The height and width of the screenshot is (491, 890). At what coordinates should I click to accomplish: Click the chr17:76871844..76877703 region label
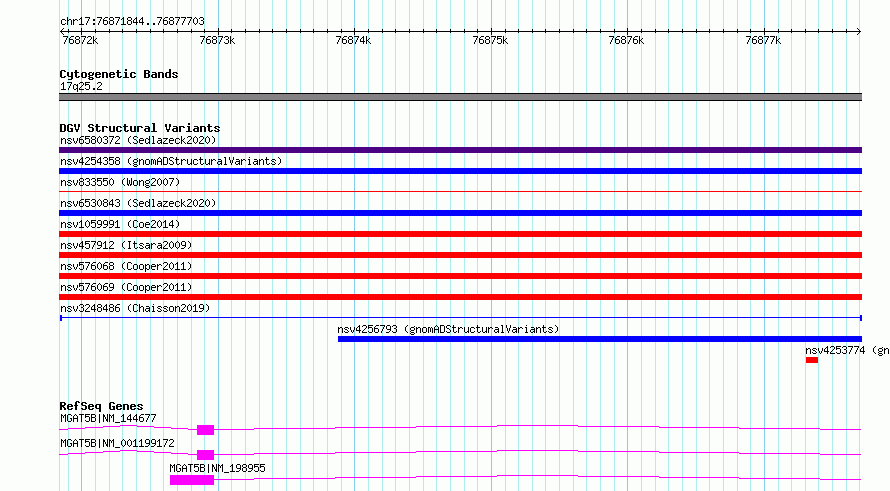[132, 21]
